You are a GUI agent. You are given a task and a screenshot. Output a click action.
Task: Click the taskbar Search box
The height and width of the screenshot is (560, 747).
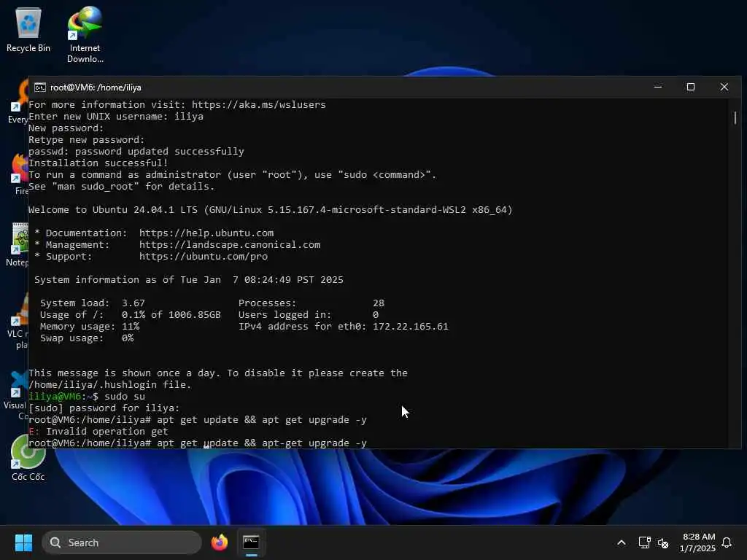point(122,542)
